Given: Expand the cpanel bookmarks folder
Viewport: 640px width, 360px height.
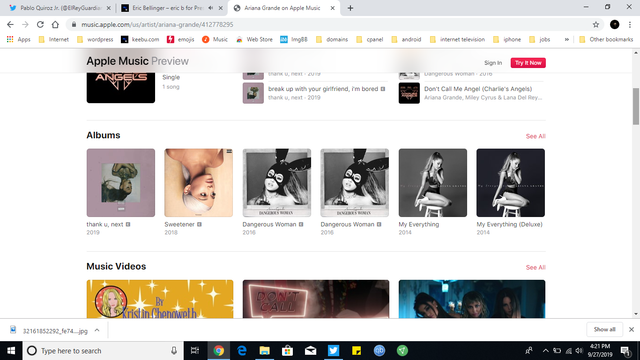Looking at the screenshot, I should pos(370,39).
